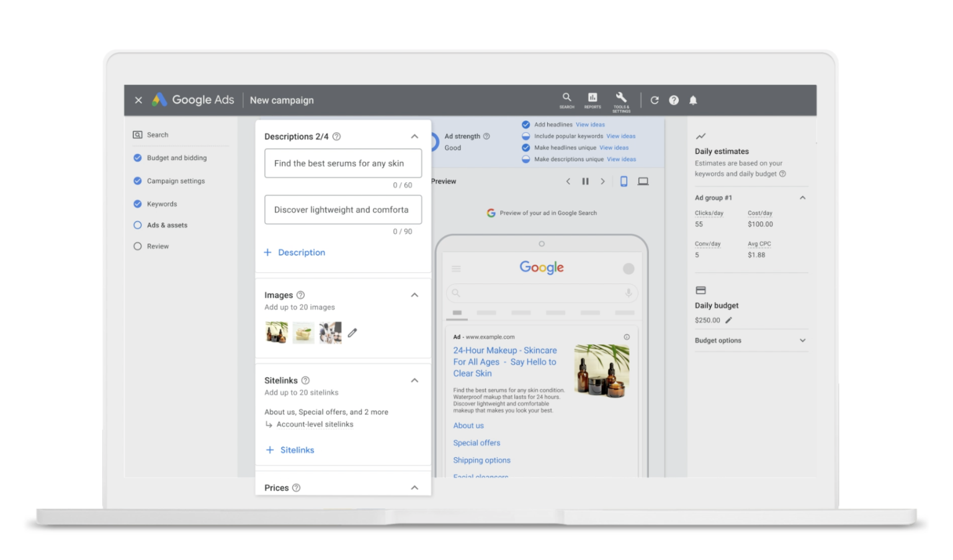Click the first description text field
Viewport: 953px width, 560px height.
[342, 163]
